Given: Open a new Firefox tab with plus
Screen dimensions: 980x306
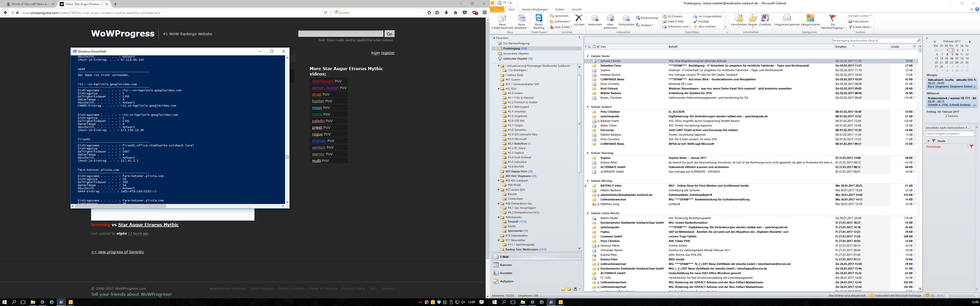Looking at the screenshot, I should [116, 4].
